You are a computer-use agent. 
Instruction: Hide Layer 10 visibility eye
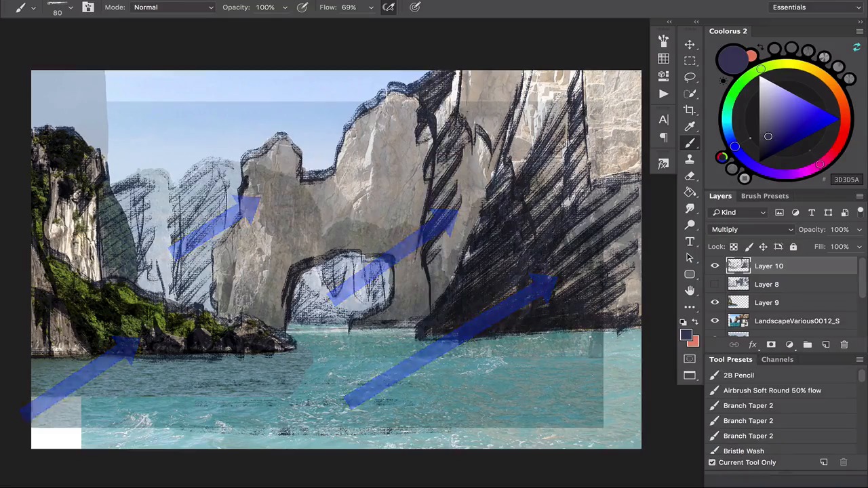pyautogui.click(x=715, y=266)
